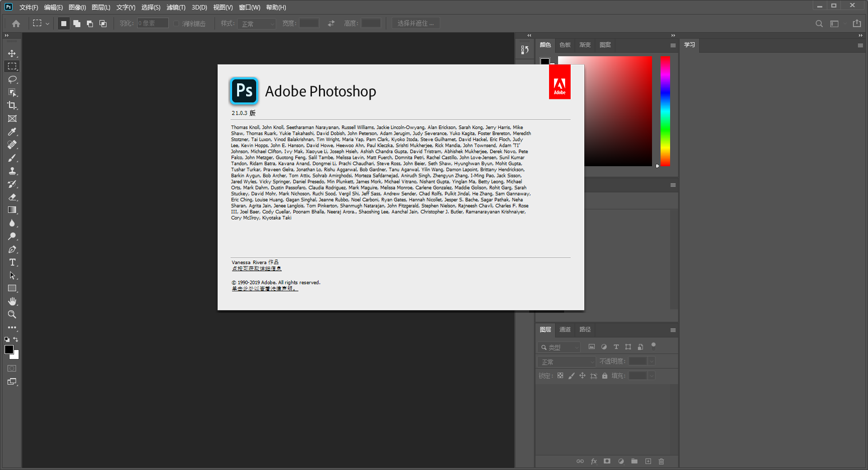Screen dimensions: 868x470
Task: Open the layer blend mode dropdown
Action: coord(566,361)
